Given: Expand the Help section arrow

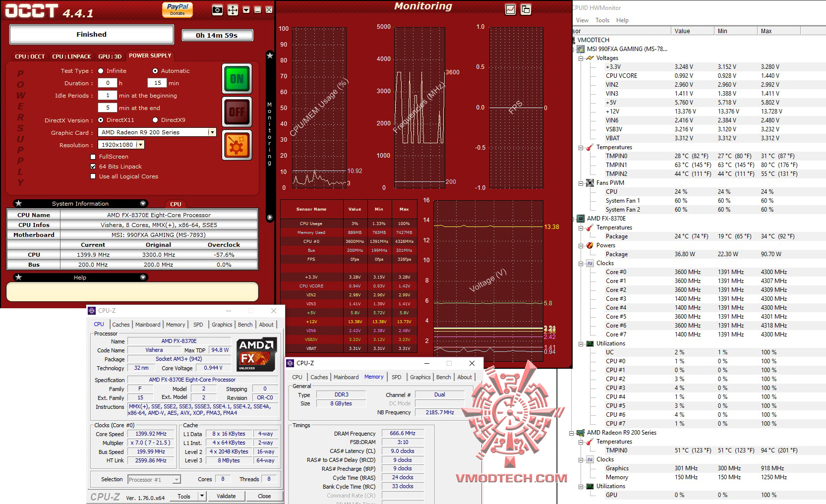Looking at the screenshot, I should [x=143, y=277].
